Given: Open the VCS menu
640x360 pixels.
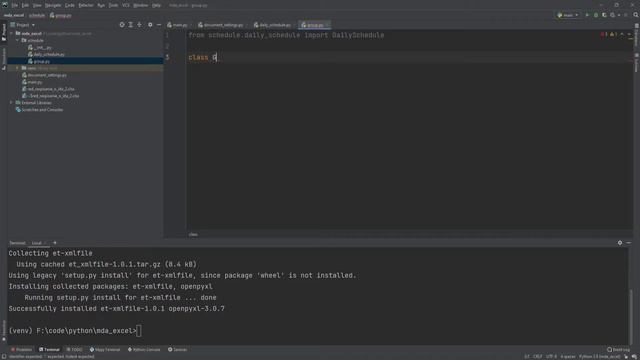Looking at the screenshot, I should click(126, 5).
